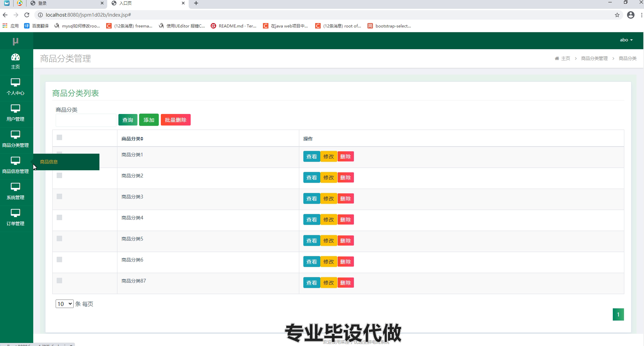
Task: Click 删除 for 商品分类3
Action: pos(345,198)
